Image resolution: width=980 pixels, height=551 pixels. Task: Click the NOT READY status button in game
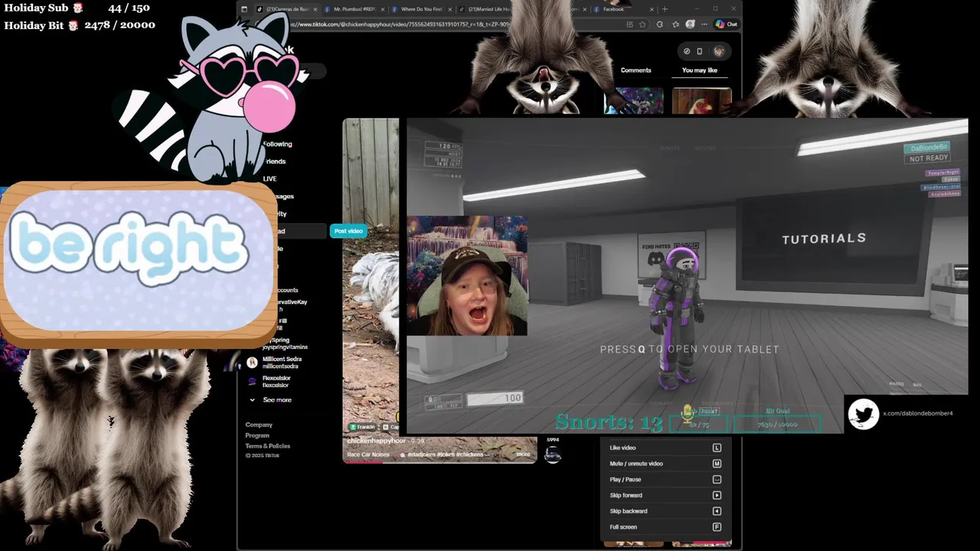point(929,158)
